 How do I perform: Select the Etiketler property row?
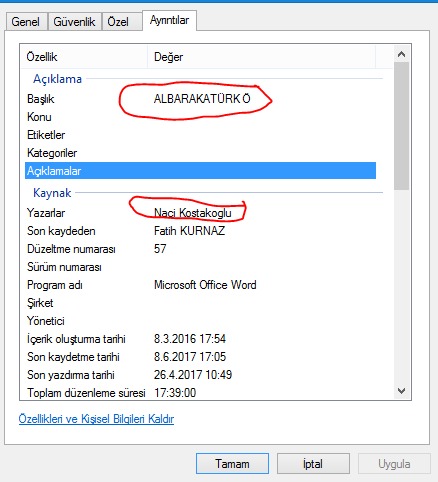point(200,135)
